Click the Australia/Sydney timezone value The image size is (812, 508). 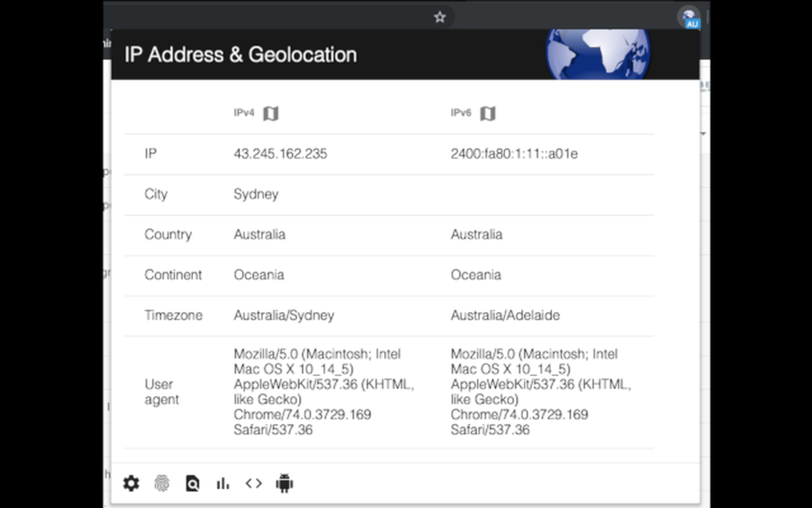[284, 315]
